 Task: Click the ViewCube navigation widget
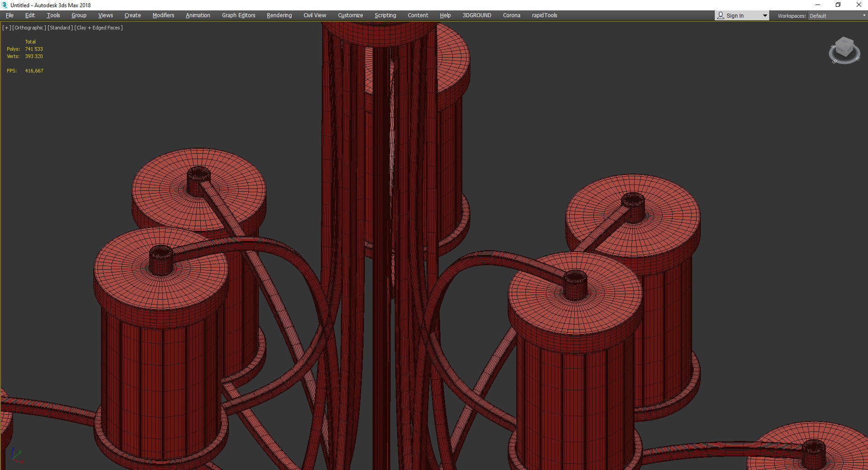pyautogui.click(x=844, y=50)
